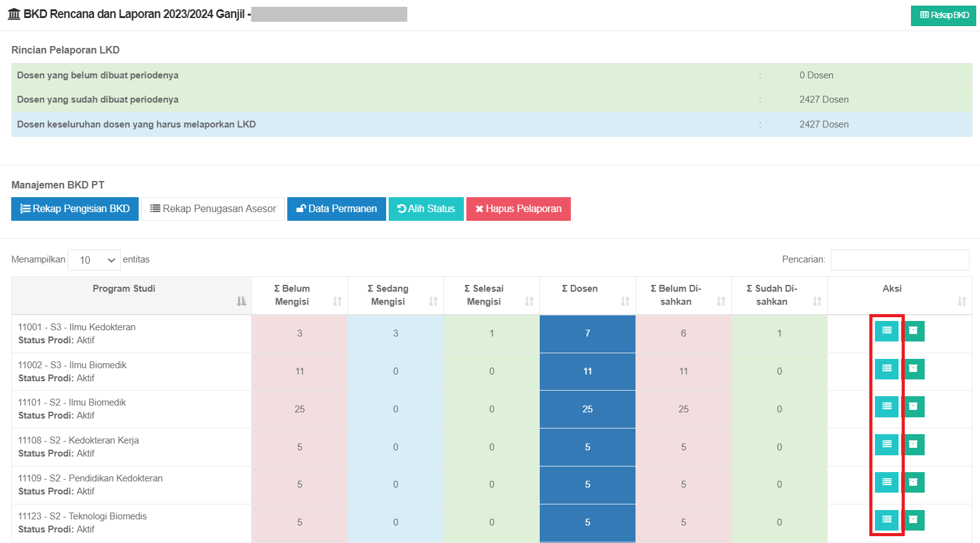Open Rekap Penugasan Asesor

[x=213, y=209]
